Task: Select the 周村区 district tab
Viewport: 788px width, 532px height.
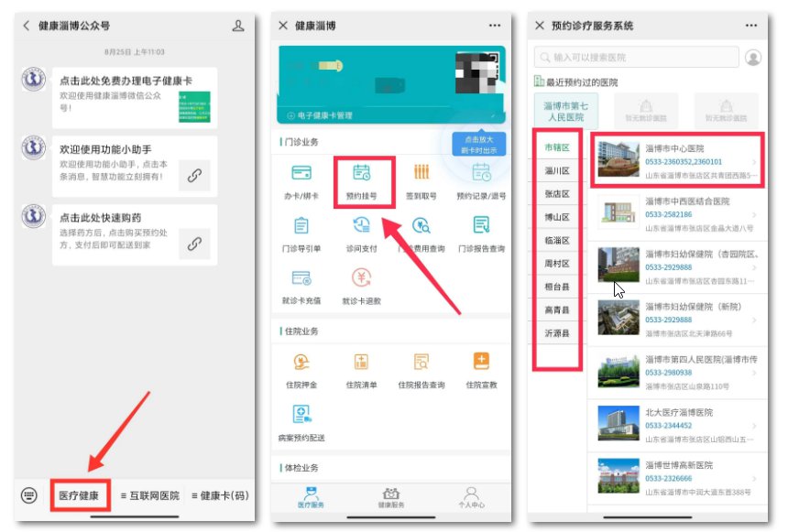Action: 557,264
